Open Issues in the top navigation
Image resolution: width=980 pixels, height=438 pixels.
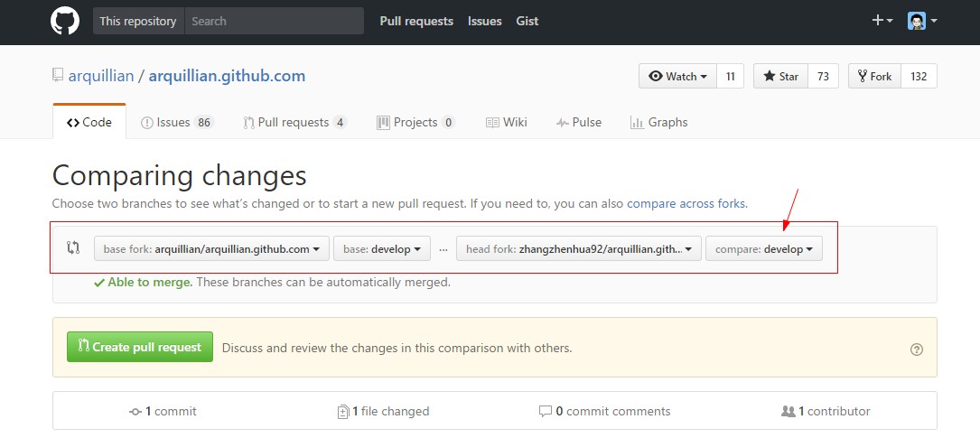click(484, 22)
